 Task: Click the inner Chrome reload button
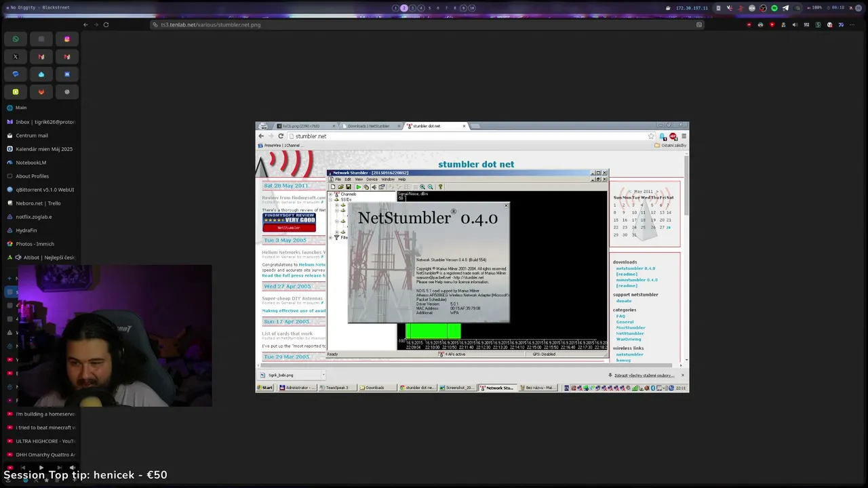[x=281, y=136]
